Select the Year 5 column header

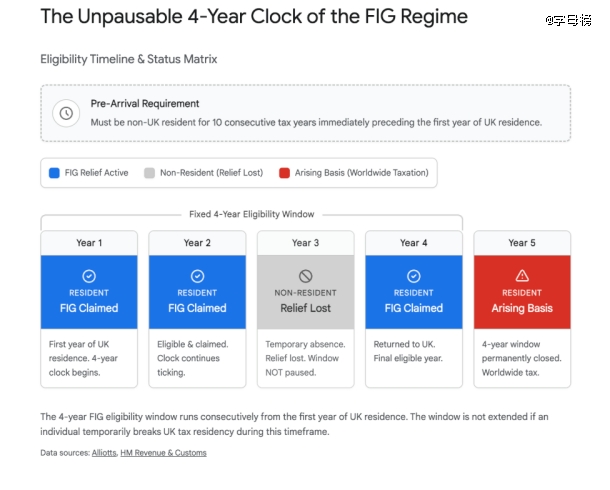tap(521, 243)
